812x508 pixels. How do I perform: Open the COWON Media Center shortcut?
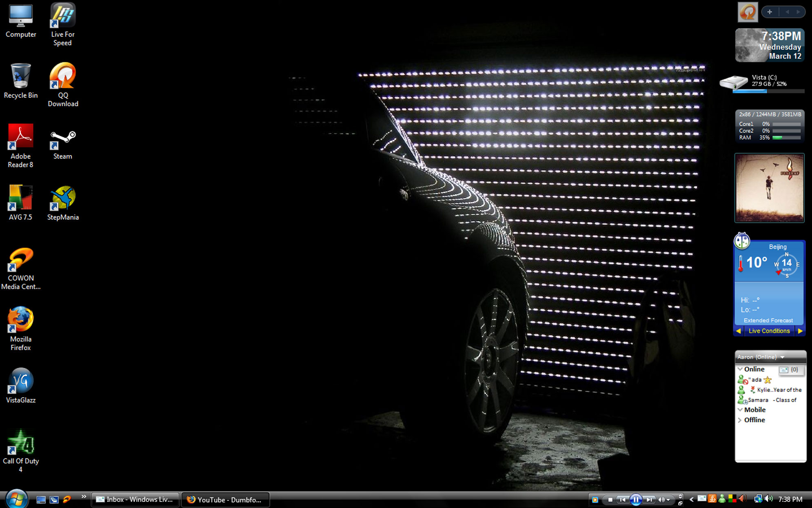tap(20, 261)
